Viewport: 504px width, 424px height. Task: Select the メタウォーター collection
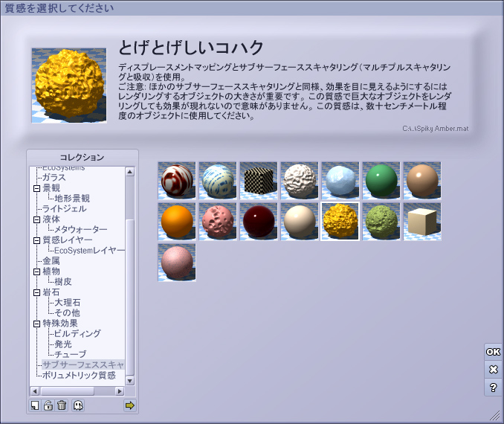[81, 229]
